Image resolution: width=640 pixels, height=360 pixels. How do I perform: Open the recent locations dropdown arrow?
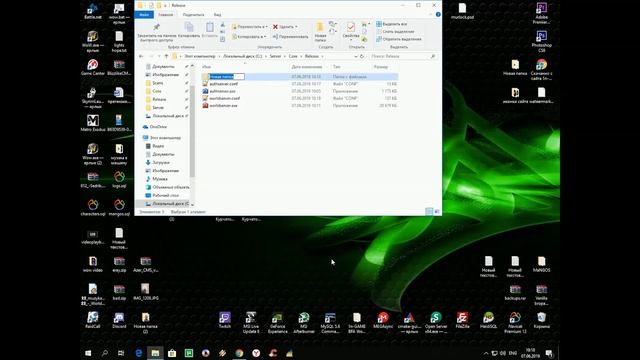coord(159,56)
